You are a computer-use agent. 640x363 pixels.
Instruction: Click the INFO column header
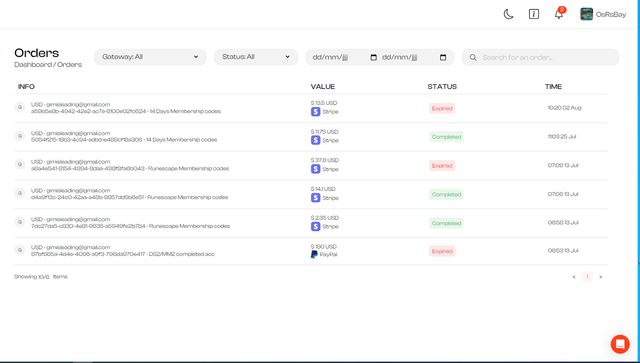[x=26, y=87]
